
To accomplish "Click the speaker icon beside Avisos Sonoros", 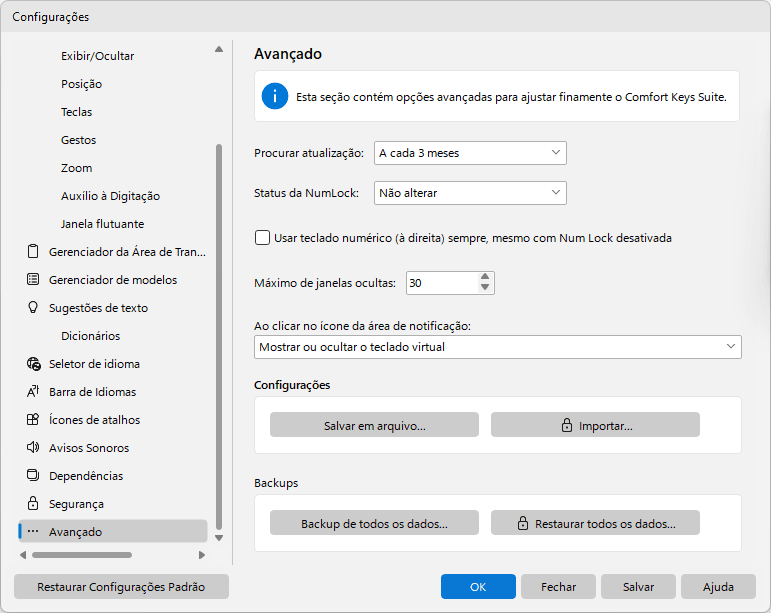I will [33, 447].
